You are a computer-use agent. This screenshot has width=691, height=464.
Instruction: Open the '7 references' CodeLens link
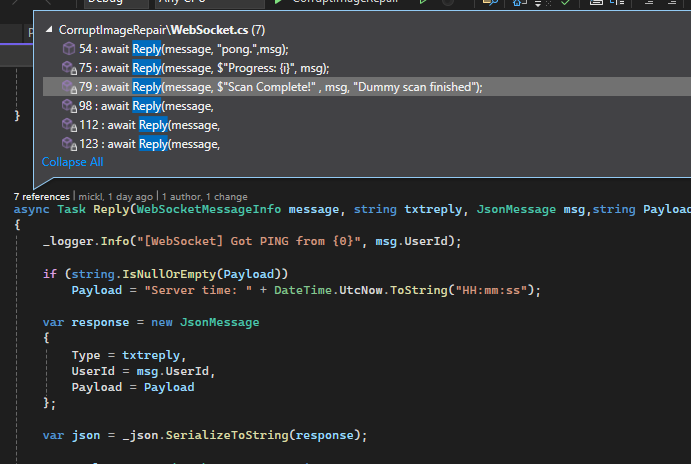click(x=41, y=197)
